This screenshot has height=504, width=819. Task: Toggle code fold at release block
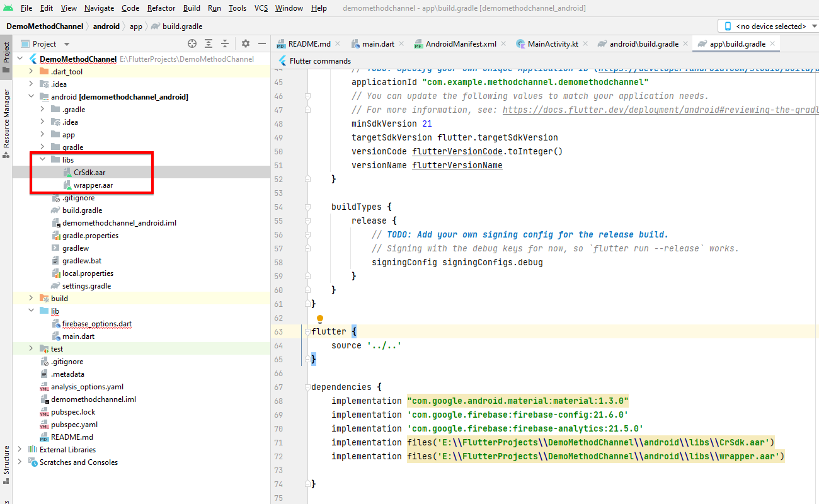(x=308, y=220)
